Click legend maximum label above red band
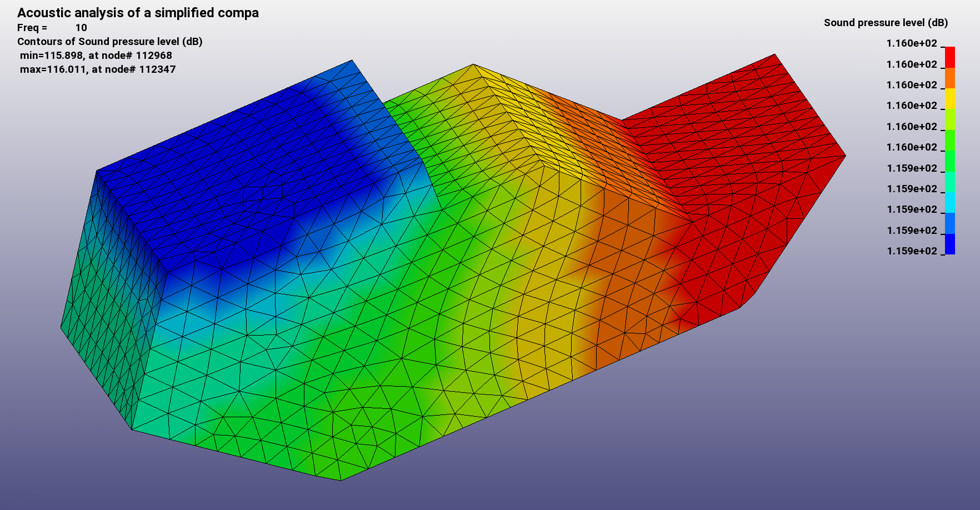This screenshot has height=510, width=980. pyautogui.click(x=912, y=43)
